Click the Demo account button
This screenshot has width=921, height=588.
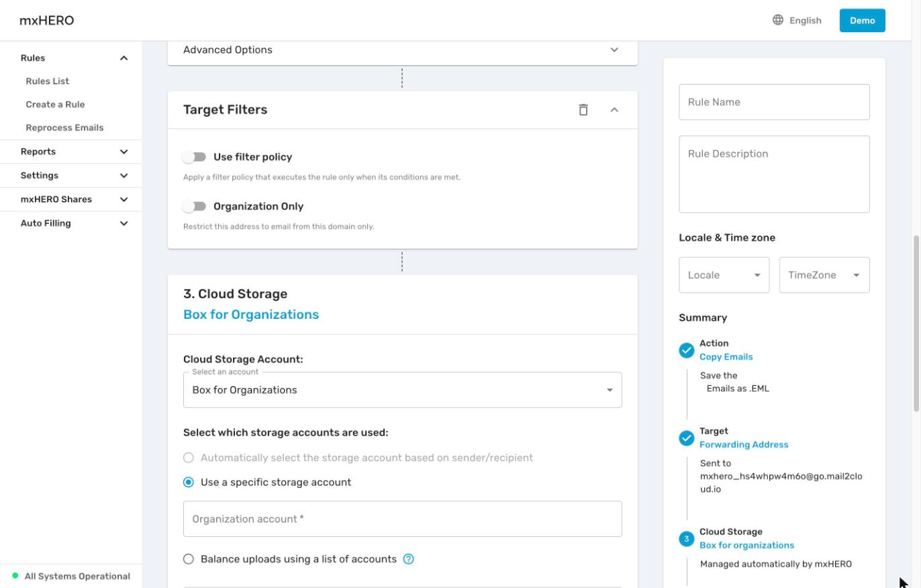[x=863, y=20]
